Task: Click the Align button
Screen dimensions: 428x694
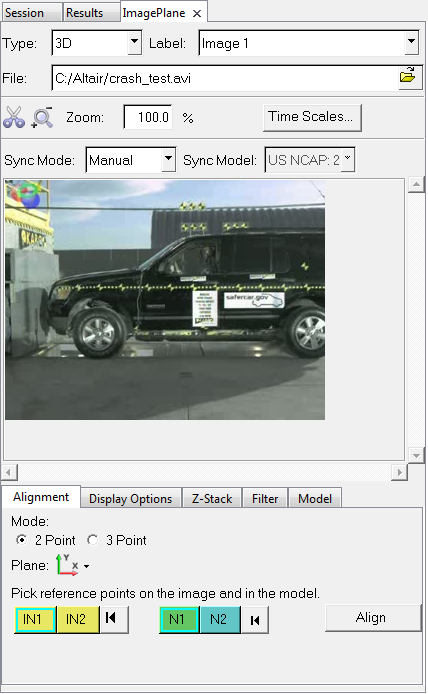Action: [x=373, y=617]
